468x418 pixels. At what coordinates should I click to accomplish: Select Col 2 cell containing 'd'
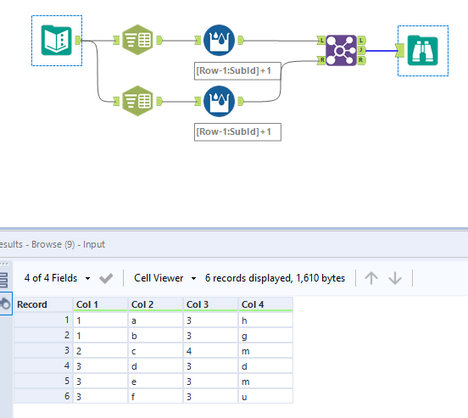[155, 366]
